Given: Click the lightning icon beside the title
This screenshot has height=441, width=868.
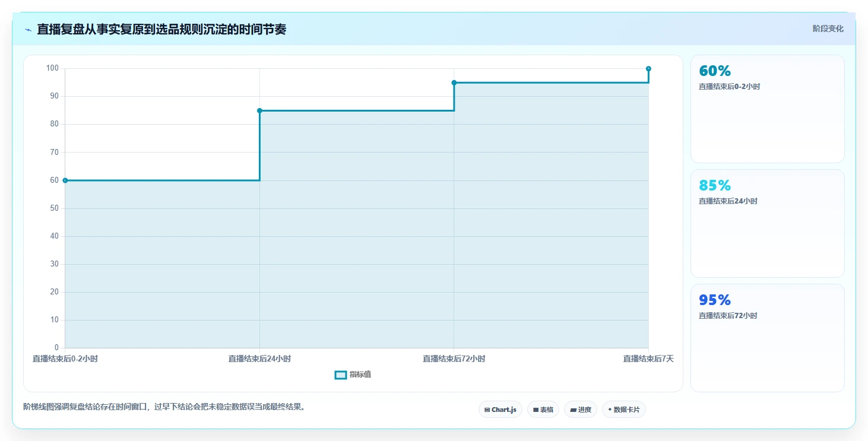Looking at the screenshot, I should pos(28,30).
